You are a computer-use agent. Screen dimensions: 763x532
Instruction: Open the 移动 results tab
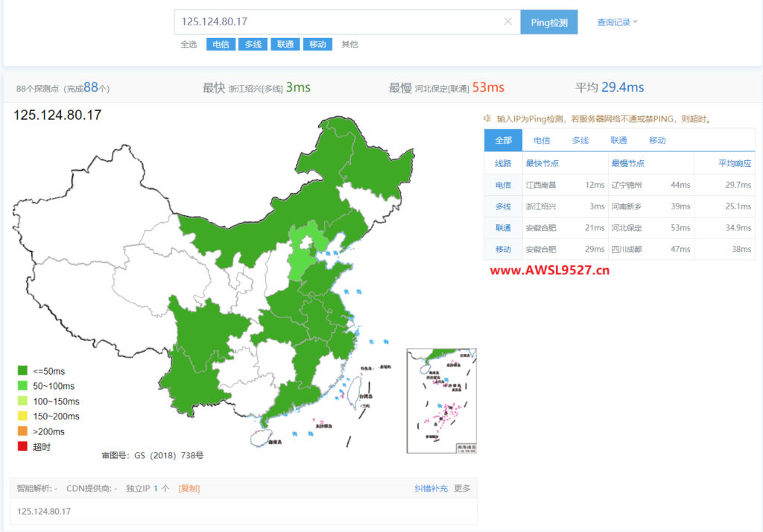point(657,140)
